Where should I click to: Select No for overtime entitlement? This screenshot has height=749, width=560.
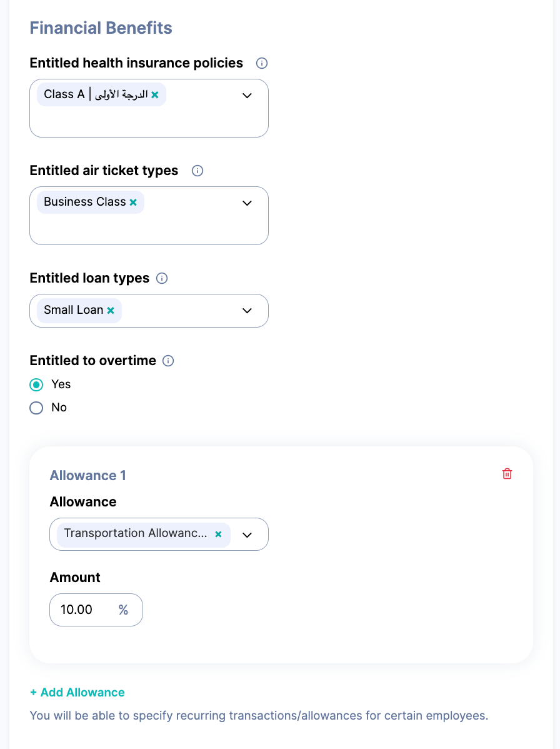click(36, 408)
